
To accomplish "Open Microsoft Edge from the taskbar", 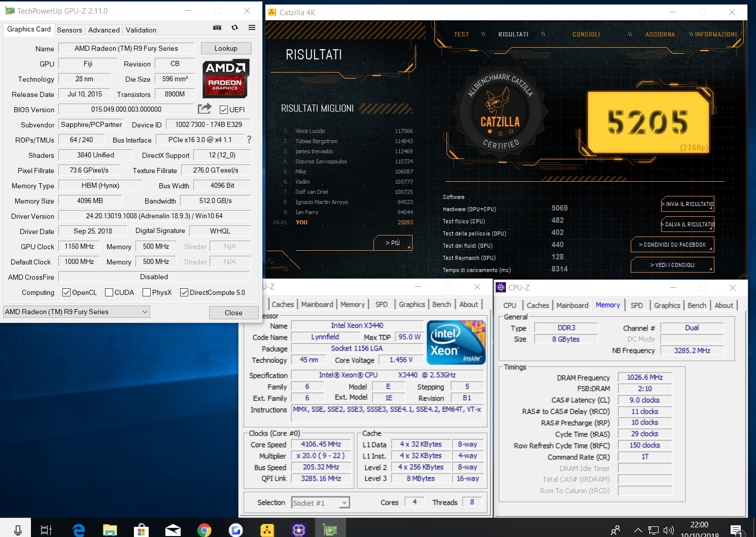I will (x=78, y=530).
